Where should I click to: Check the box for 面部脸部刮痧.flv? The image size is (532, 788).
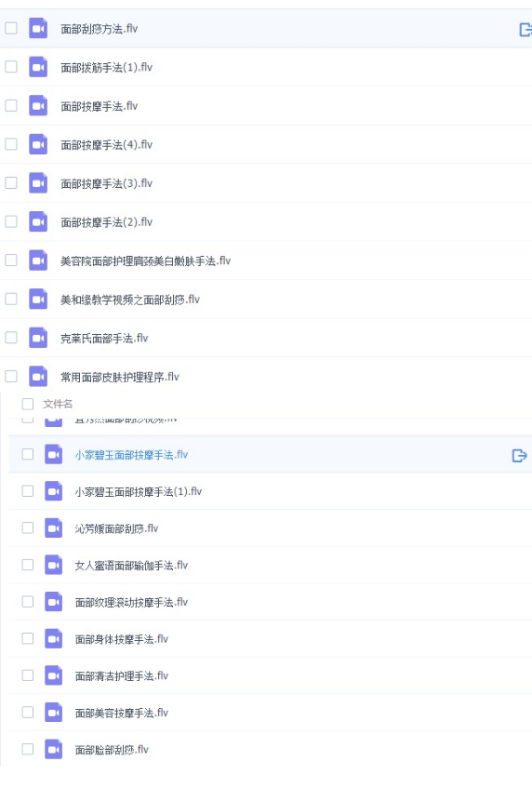click(28, 749)
